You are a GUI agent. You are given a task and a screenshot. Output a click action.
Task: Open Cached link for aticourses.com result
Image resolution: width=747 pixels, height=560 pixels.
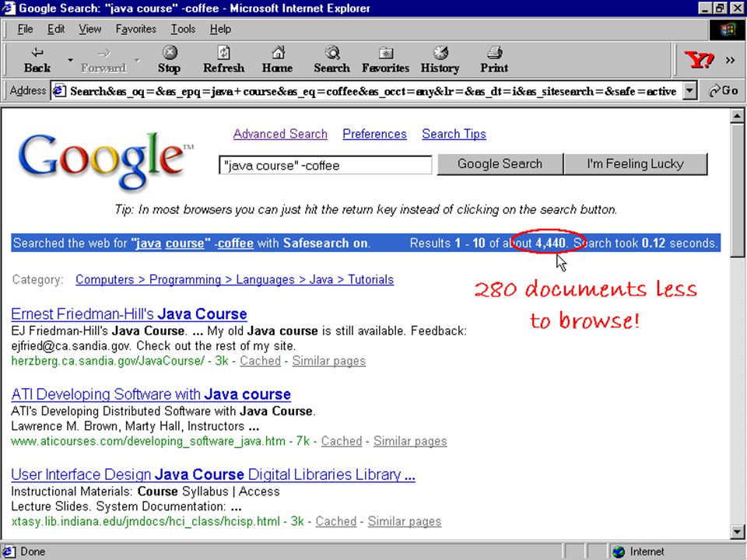pos(342,441)
